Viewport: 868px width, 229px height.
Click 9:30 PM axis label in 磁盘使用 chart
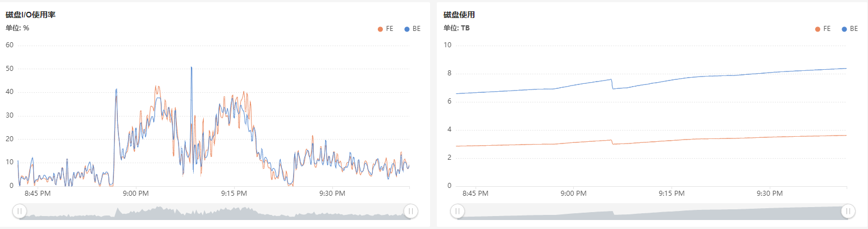point(769,194)
